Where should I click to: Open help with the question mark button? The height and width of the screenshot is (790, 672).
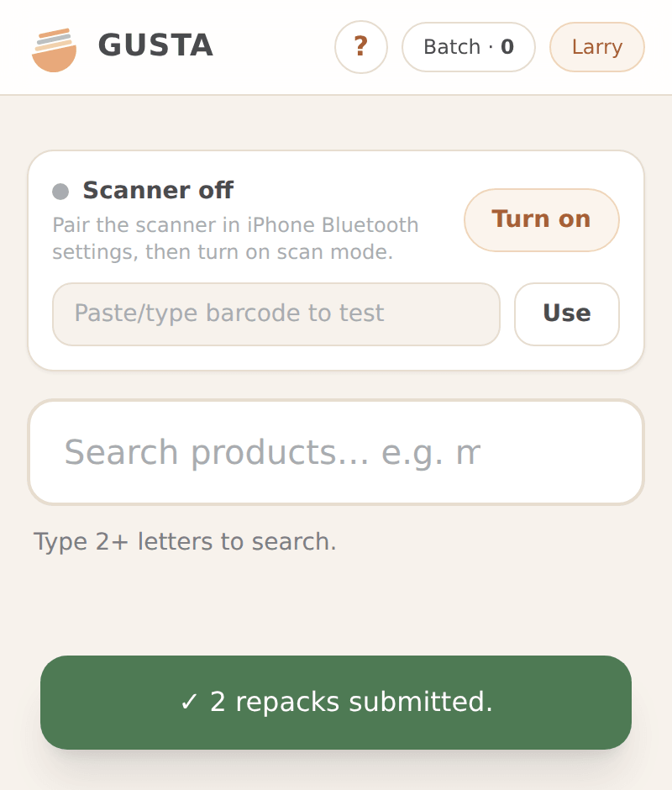pyautogui.click(x=361, y=47)
